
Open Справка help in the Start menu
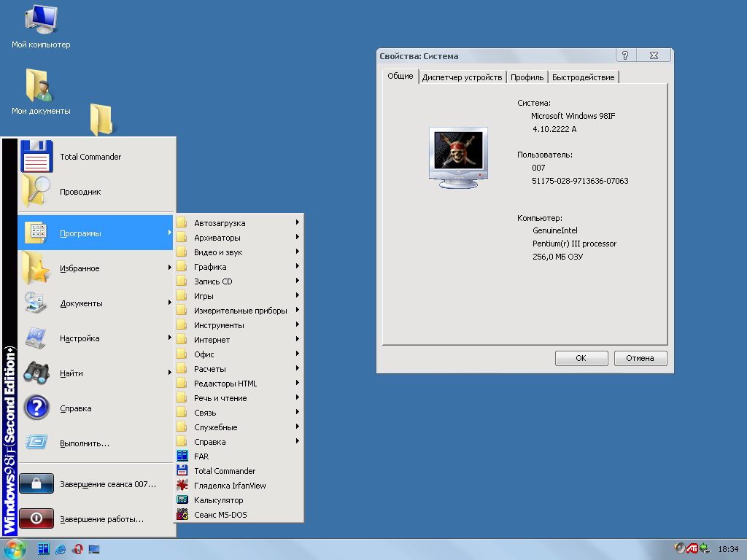(x=75, y=408)
